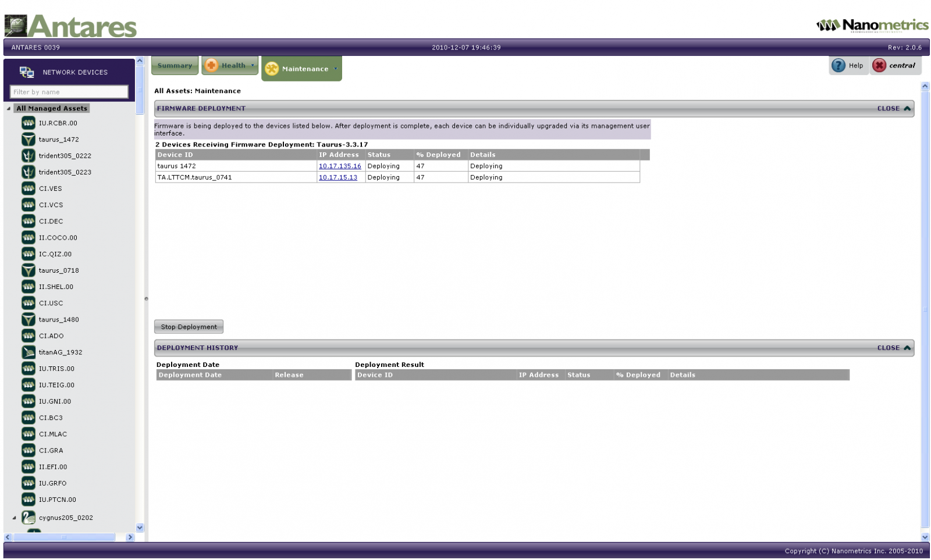931x560 pixels.
Task: Click the taurus_0718 device icon
Action: 29,270
